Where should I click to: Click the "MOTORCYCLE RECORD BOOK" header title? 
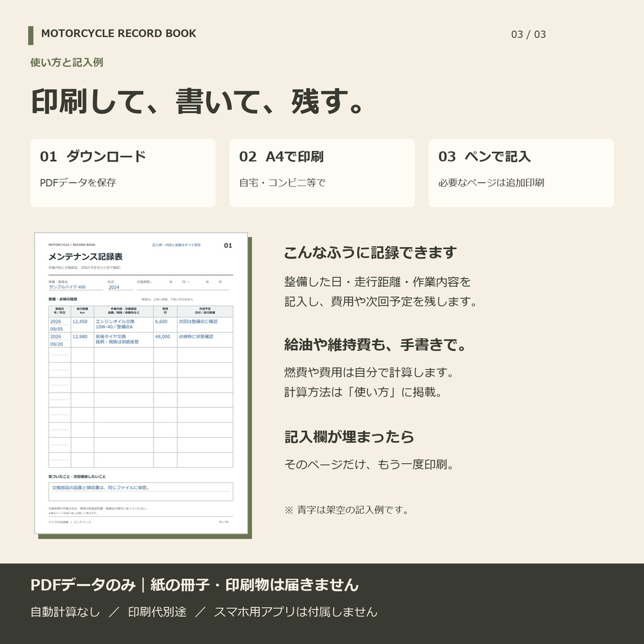(x=118, y=34)
